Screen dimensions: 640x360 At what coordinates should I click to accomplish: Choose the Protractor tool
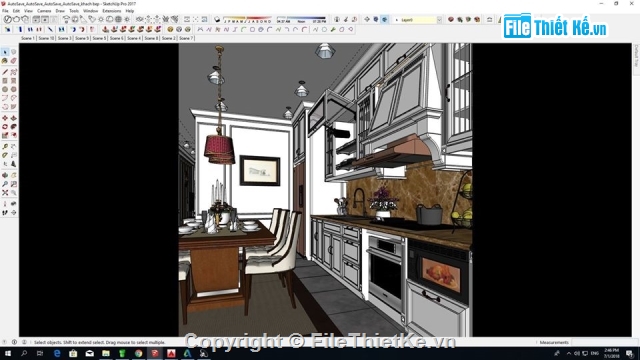[5, 155]
